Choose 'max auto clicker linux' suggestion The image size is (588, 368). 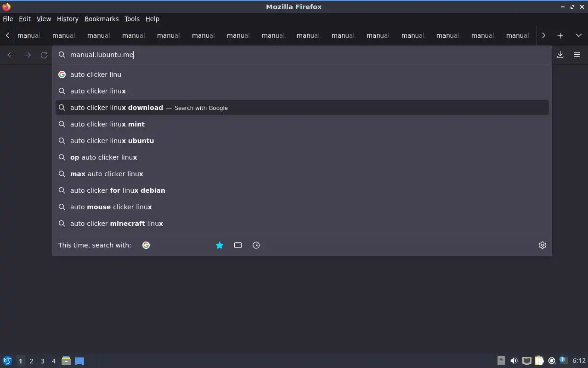pyautogui.click(x=302, y=174)
